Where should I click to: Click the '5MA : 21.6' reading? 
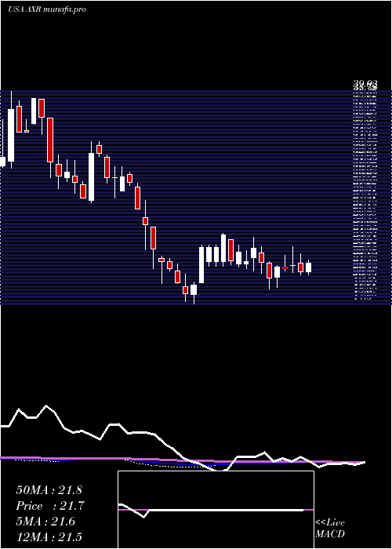(45, 522)
